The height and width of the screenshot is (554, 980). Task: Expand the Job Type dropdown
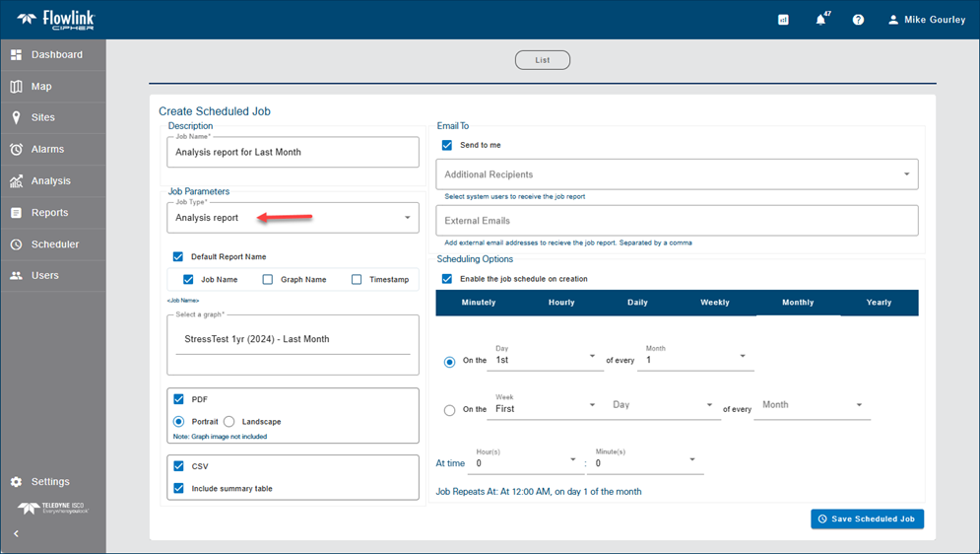coord(407,218)
